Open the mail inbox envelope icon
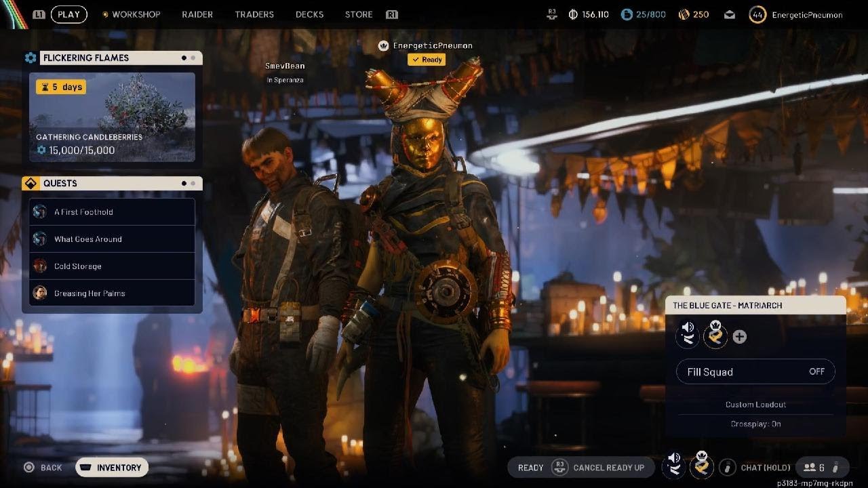The image size is (868, 488). (730, 14)
